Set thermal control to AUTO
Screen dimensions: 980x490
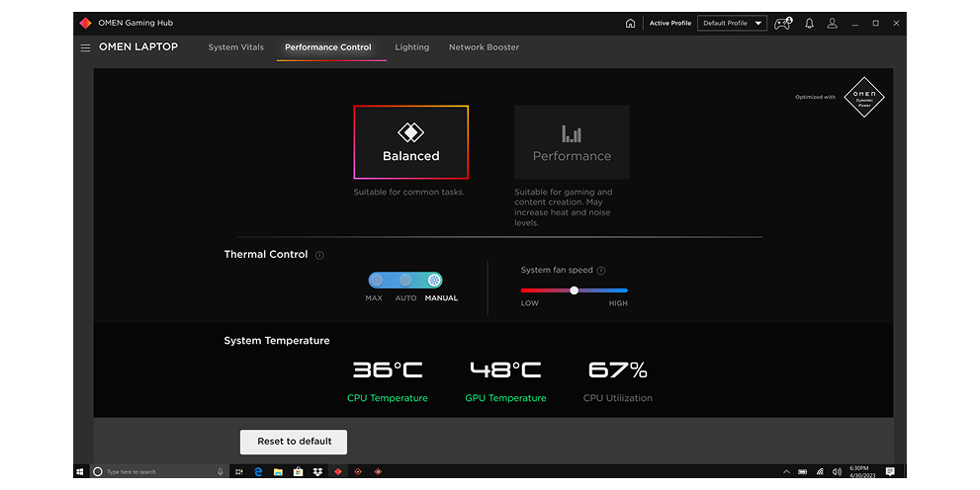[x=405, y=281]
